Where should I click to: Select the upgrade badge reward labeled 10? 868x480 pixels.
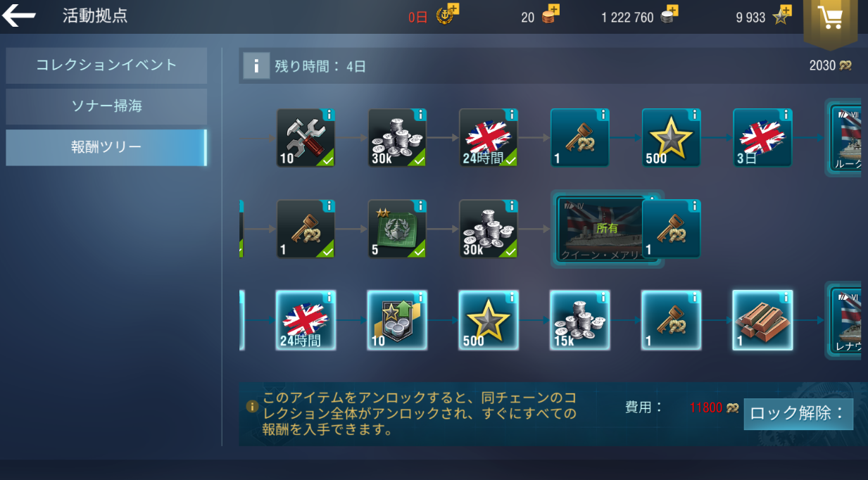[397, 320]
